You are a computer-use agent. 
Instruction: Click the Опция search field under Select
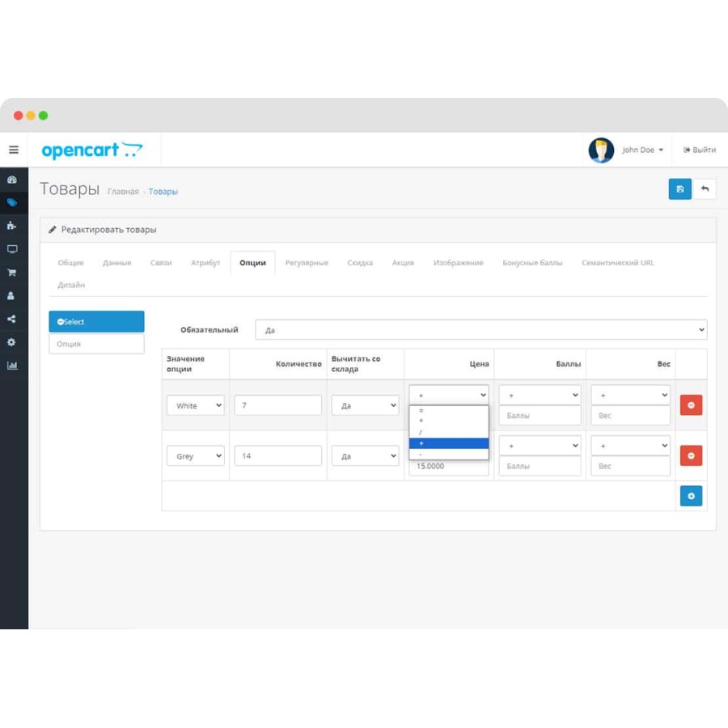click(x=96, y=344)
